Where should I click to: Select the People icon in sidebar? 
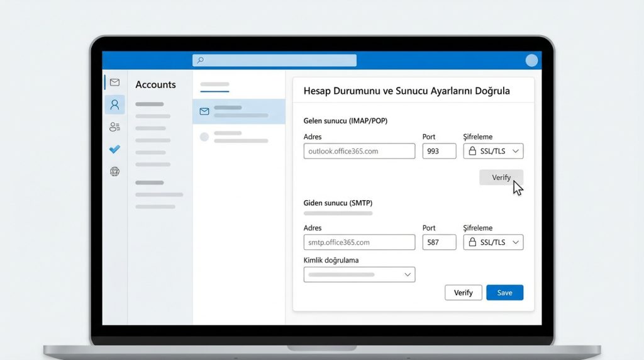(x=114, y=104)
